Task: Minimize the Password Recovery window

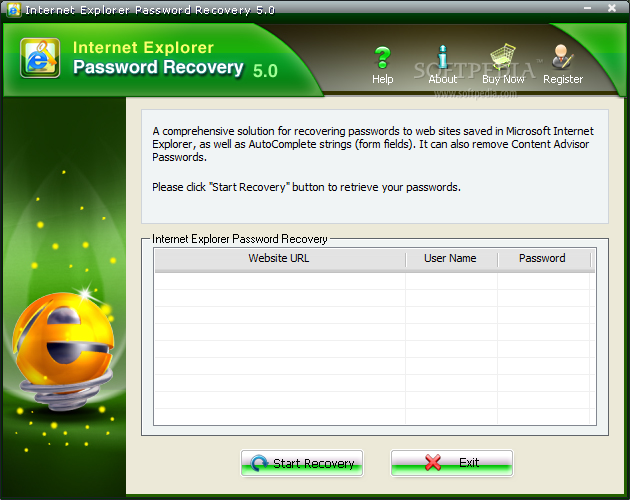Action: point(587,8)
